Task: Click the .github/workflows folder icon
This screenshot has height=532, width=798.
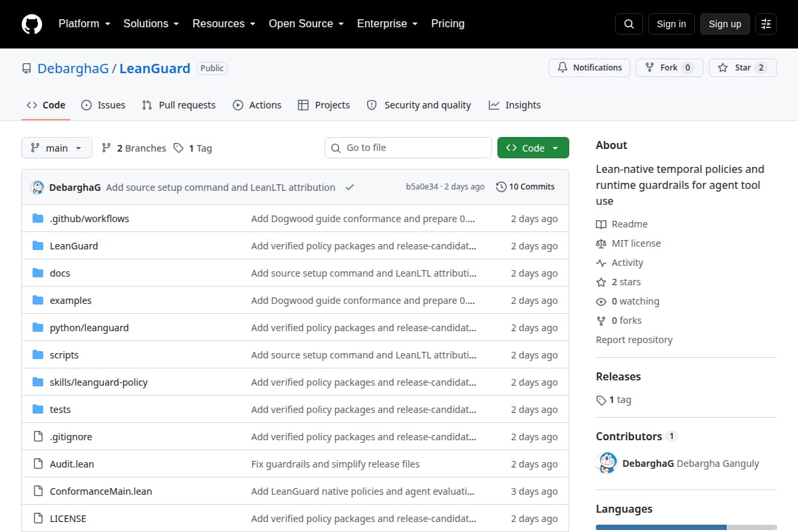Action: pos(38,219)
